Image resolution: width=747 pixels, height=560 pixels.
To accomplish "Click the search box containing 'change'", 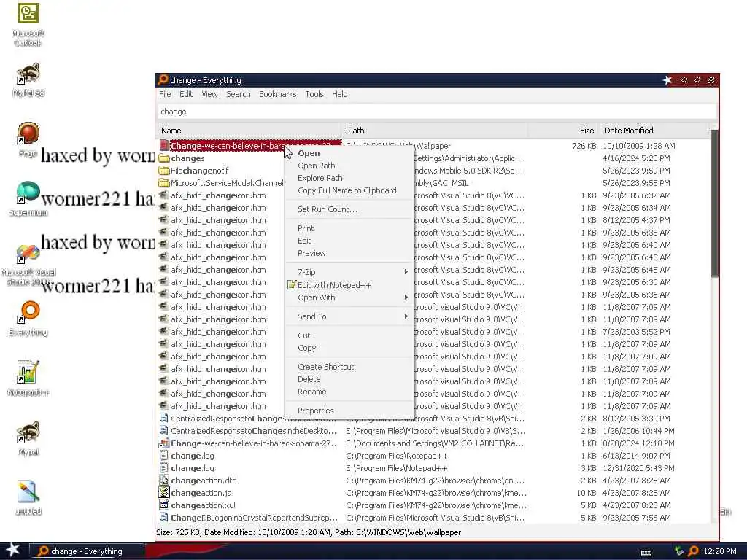I will 436,112.
